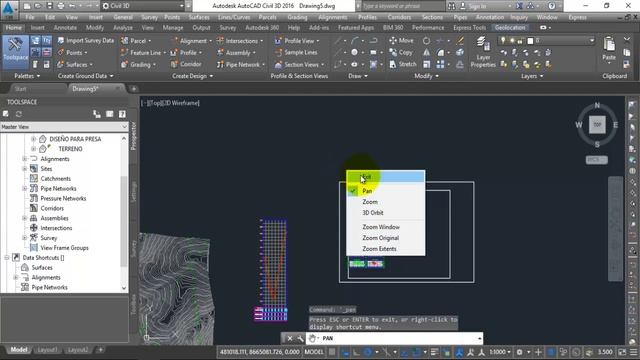Open the Grading dropdown
This screenshot has height=360, width=640.
[x=138, y=64]
